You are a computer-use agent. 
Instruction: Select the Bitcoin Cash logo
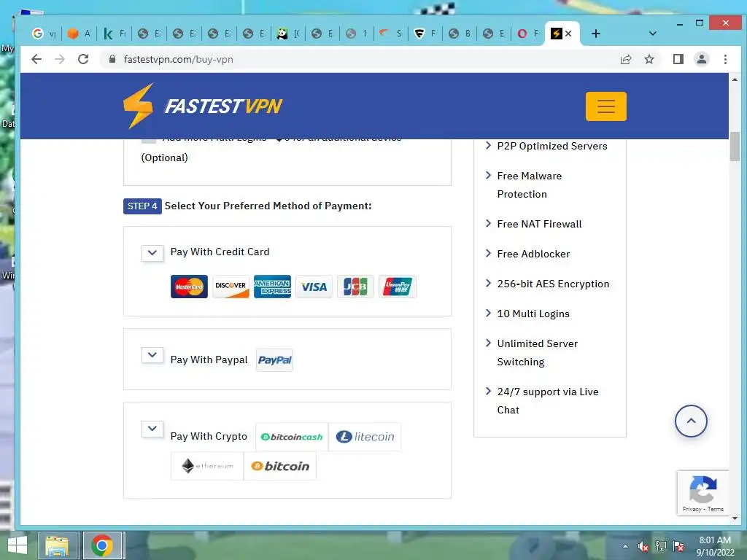[292, 437]
